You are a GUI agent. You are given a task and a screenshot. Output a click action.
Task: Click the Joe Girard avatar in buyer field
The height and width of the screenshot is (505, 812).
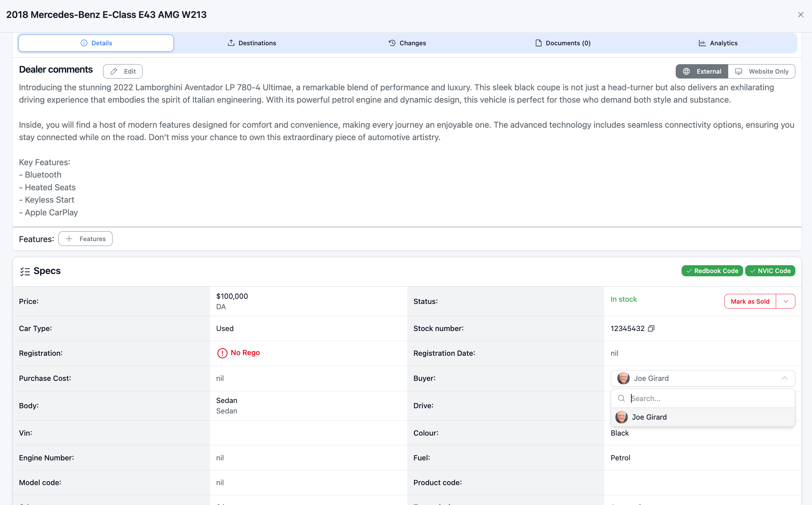(623, 378)
